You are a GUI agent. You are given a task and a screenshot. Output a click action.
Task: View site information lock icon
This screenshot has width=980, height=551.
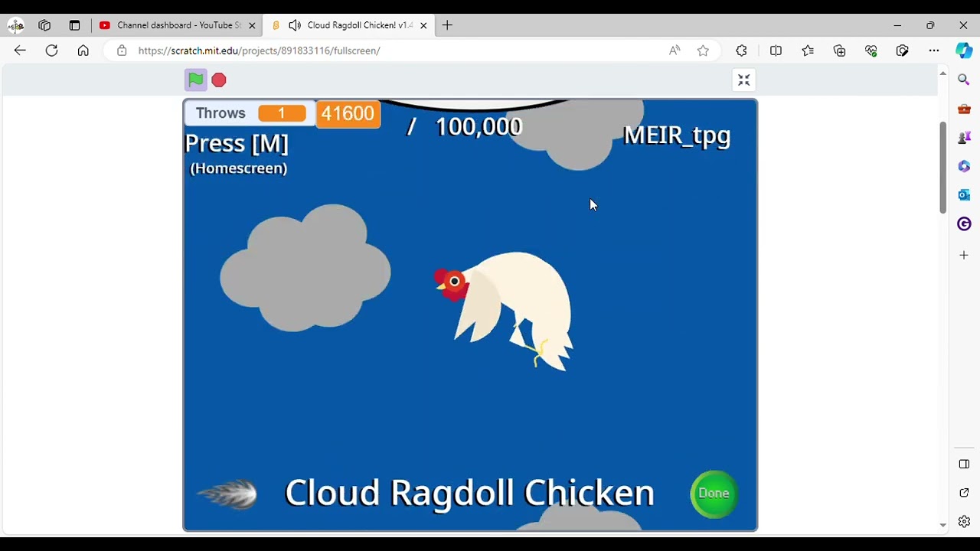click(122, 51)
